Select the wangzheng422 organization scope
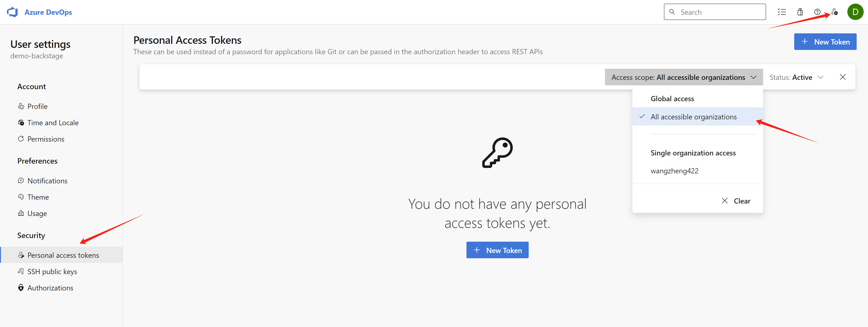The width and height of the screenshot is (868, 327). tap(674, 171)
